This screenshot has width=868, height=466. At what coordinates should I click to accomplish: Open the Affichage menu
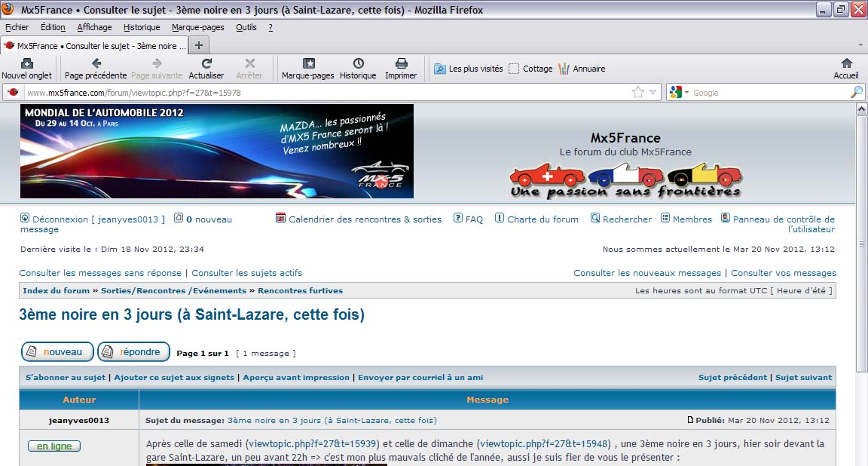tap(94, 27)
